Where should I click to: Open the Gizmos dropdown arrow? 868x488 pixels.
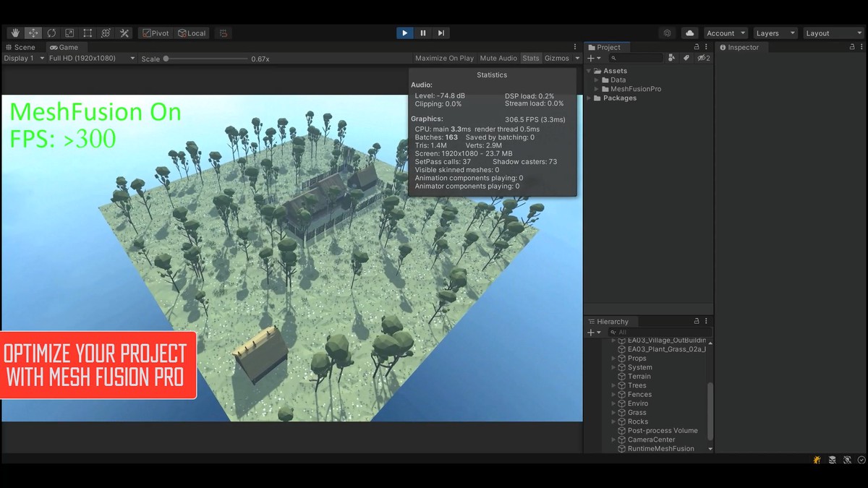(577, 59)
